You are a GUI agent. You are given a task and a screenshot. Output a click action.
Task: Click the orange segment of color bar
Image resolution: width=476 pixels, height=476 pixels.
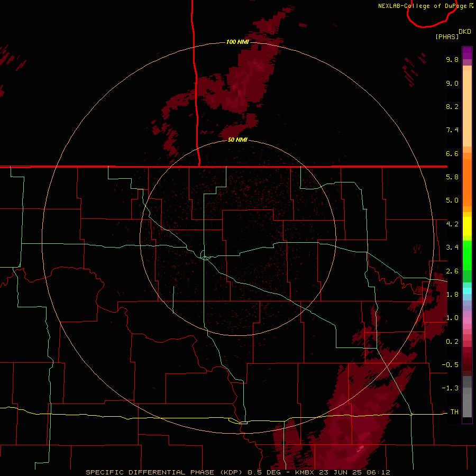click(467, 183)
